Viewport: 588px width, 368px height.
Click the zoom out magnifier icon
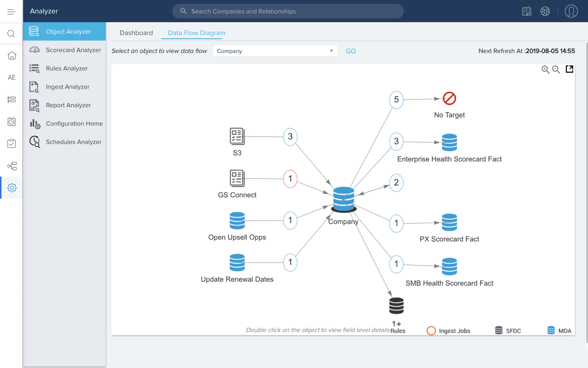coord(556,69)
